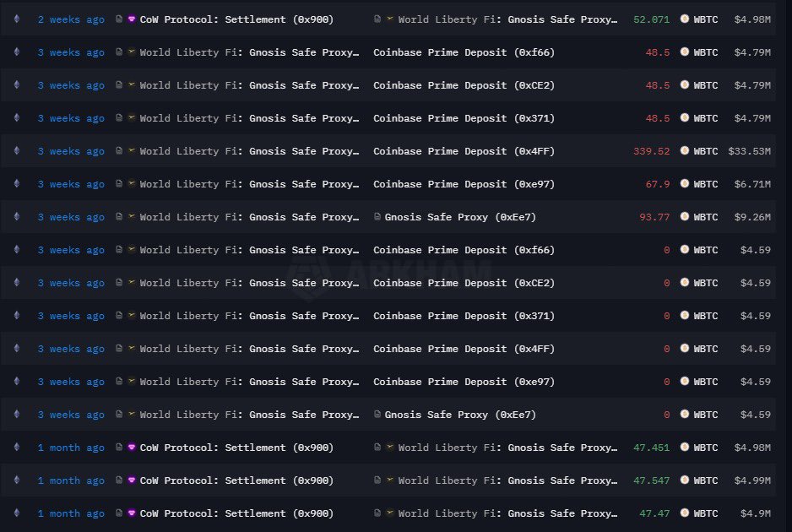Click the $6.71M USD value
The height and width of the screenshot is (532, 792).
[x=752, y=184]
